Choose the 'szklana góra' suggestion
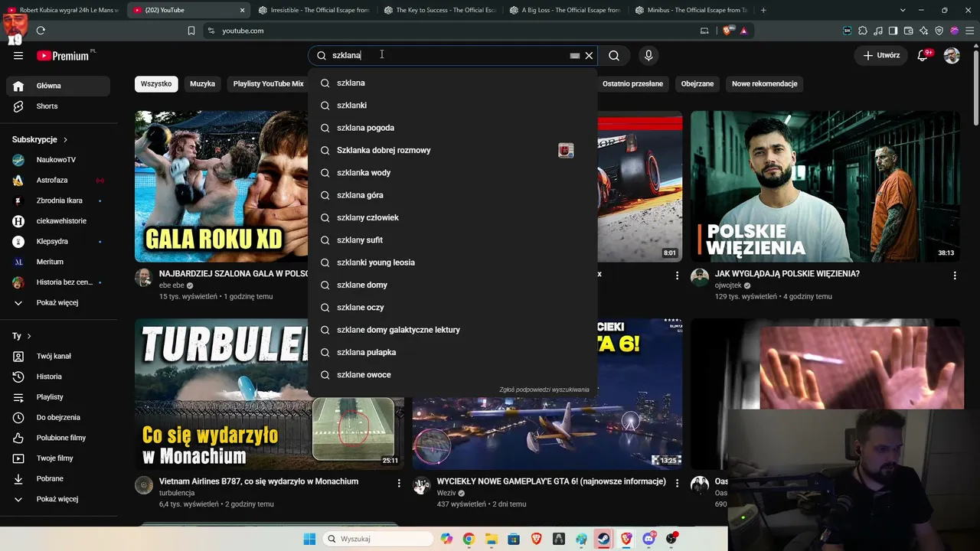This screenshot has width=980, height=551. point(452,195)
